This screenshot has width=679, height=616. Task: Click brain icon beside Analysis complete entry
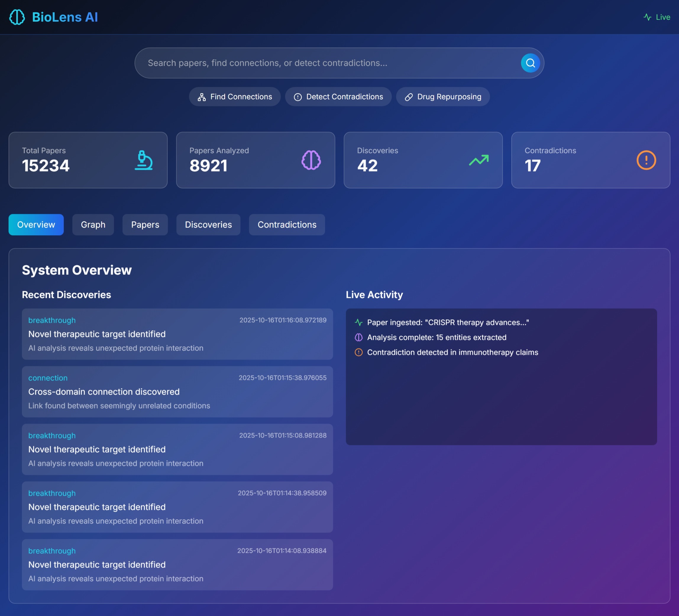click(x=359, y=337)
